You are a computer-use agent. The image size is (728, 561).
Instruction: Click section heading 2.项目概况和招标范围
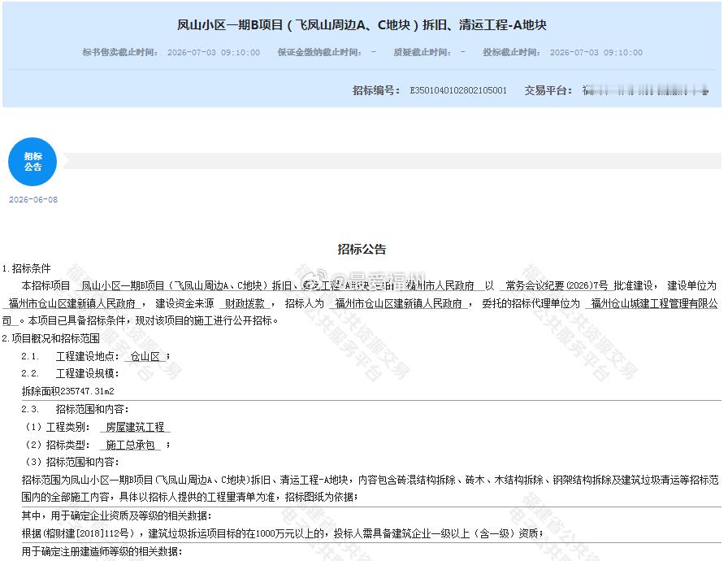[x=50, y=338]
